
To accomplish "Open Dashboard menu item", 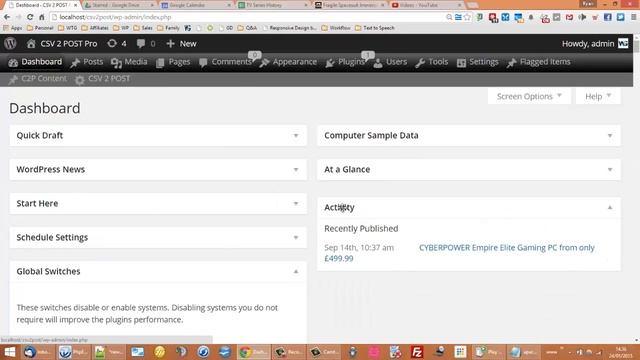I will coord(36,62).
